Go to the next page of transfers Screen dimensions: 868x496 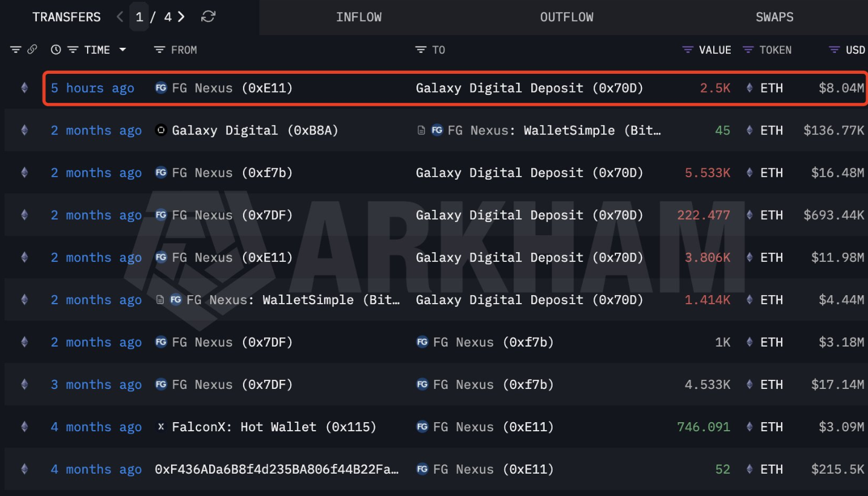(x=180, y=17)
